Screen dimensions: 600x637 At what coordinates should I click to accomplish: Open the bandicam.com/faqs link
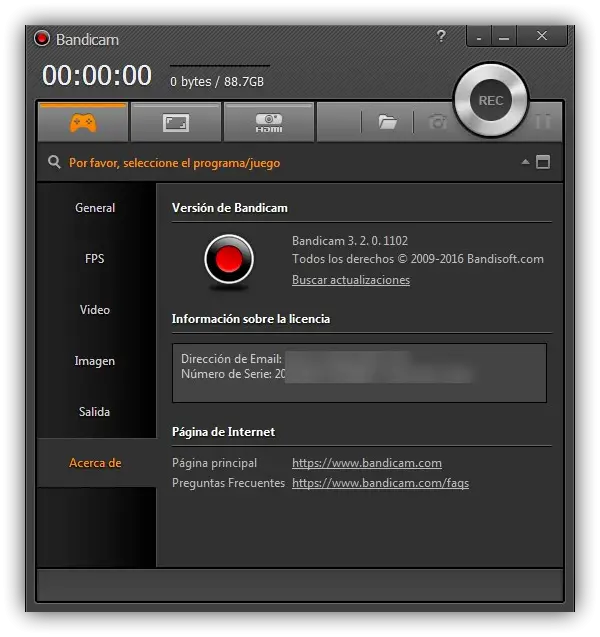[380, 483]
